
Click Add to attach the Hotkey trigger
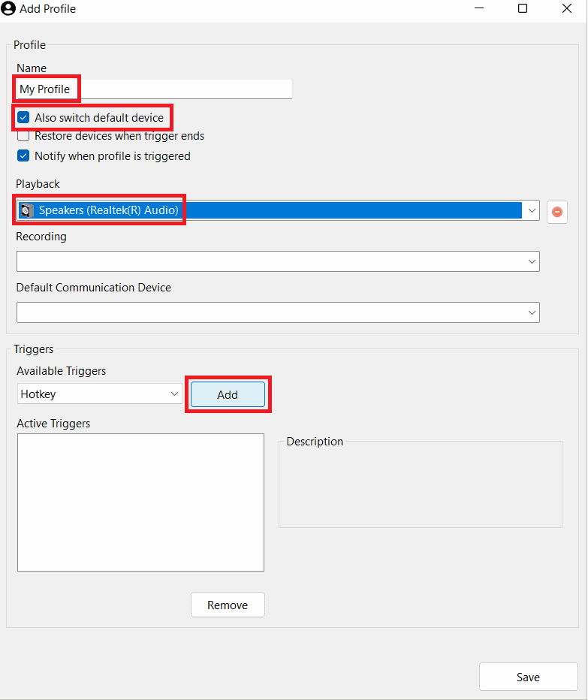(x=228, y=394)
